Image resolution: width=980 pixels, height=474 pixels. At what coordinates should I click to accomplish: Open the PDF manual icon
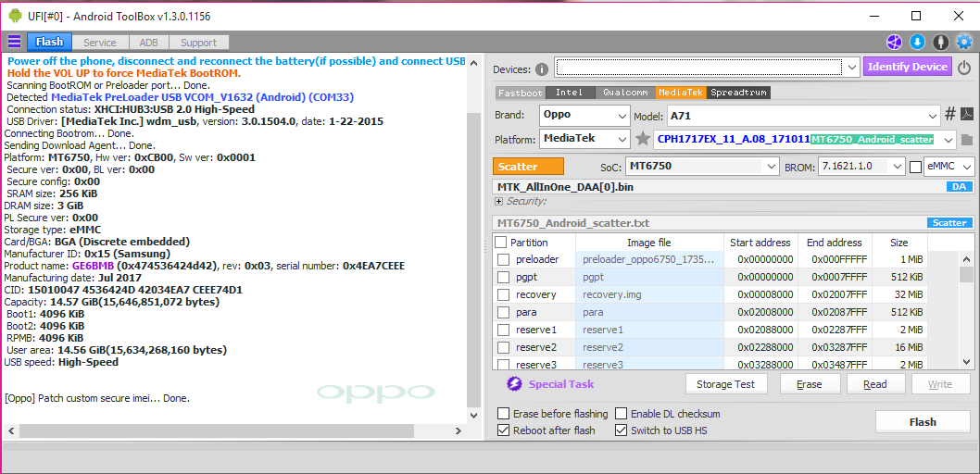(967, 114)
